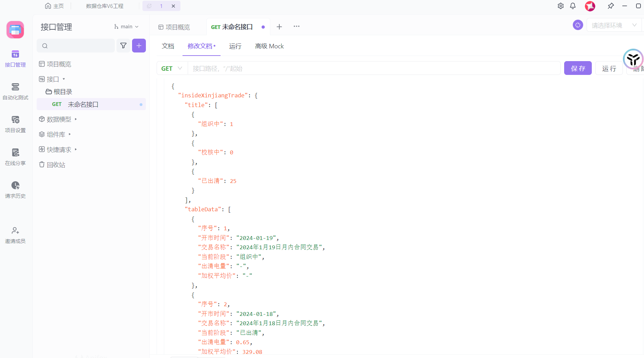644x358 pixels.
Task: Switch to the 文档 tab
Action: [x=168, y=46]
